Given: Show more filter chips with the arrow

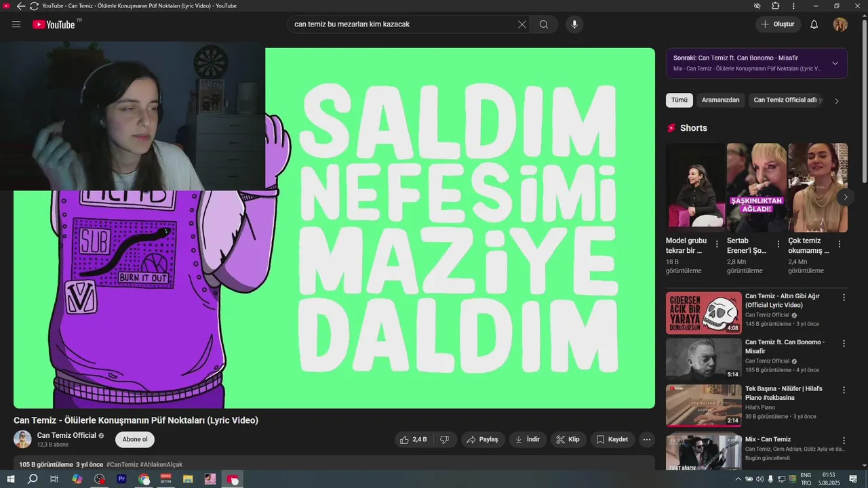Looking at the screenshot, I should point(836,101).
